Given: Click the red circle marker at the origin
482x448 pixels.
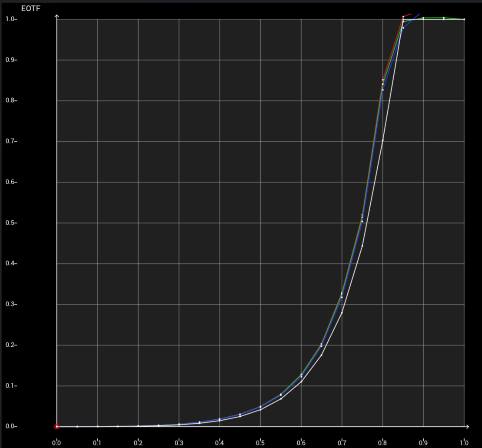Looking at the screenshot, I should pos(57,427).
